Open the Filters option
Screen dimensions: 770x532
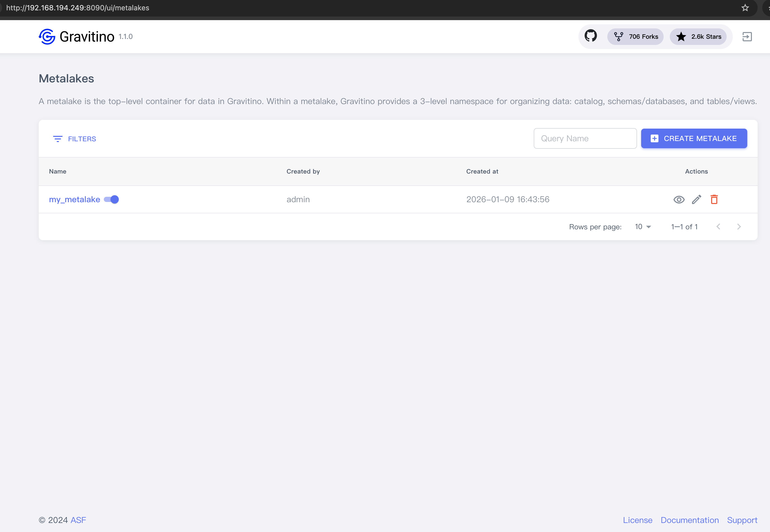click(75, 139)
